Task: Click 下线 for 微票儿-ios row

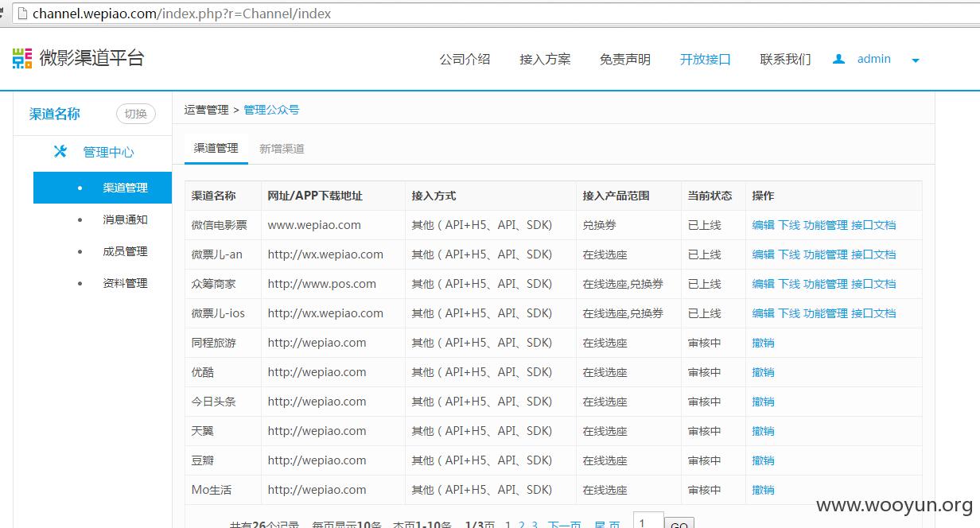Action: 789,313
